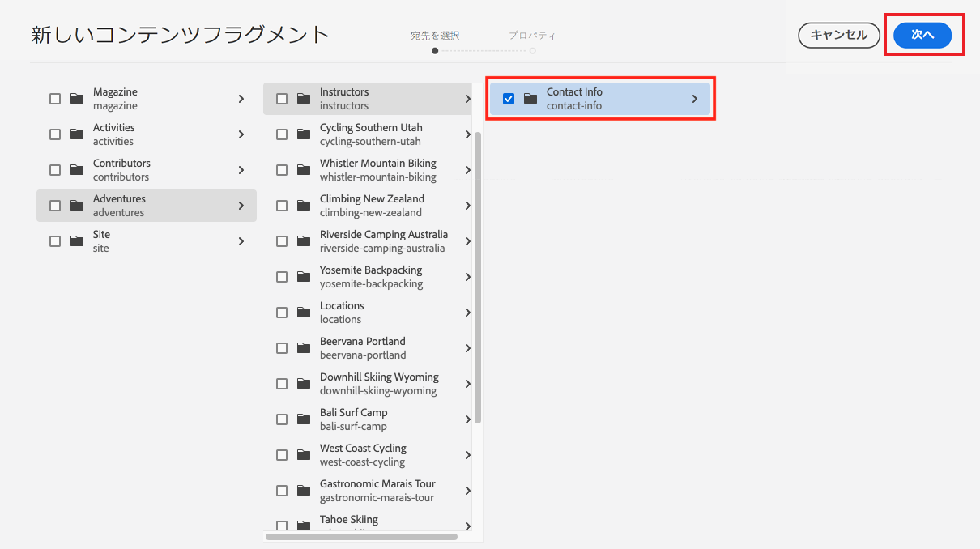
Task: Expand the Site folder chevron
Action: pos(241,241)
